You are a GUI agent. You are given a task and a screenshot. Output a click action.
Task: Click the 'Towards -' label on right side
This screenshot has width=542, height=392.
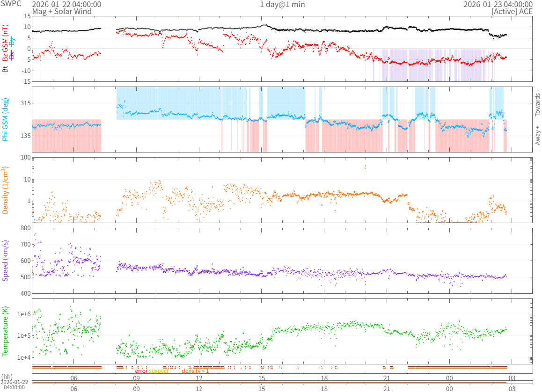tap(537, 102)
